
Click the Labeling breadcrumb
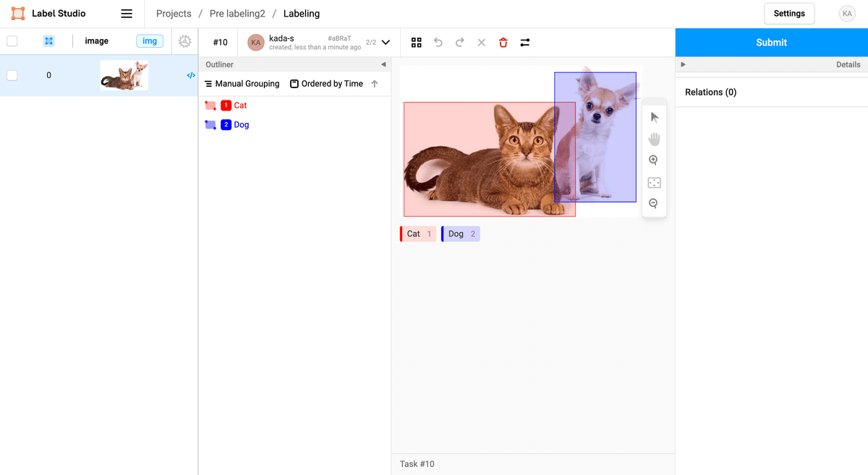pos(302,14)
